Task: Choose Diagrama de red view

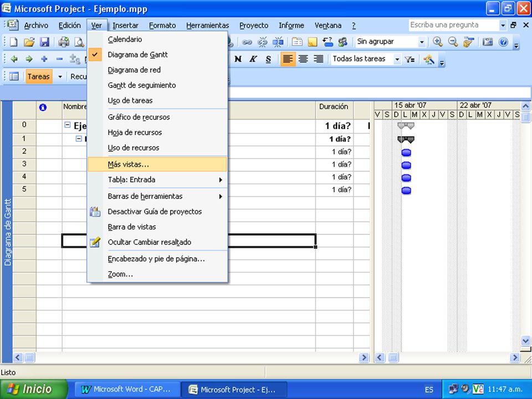Action: coord(157,70)
